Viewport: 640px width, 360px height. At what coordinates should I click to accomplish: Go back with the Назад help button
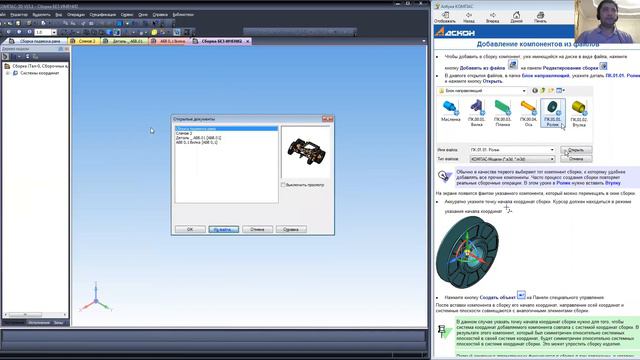click(469, 17)
